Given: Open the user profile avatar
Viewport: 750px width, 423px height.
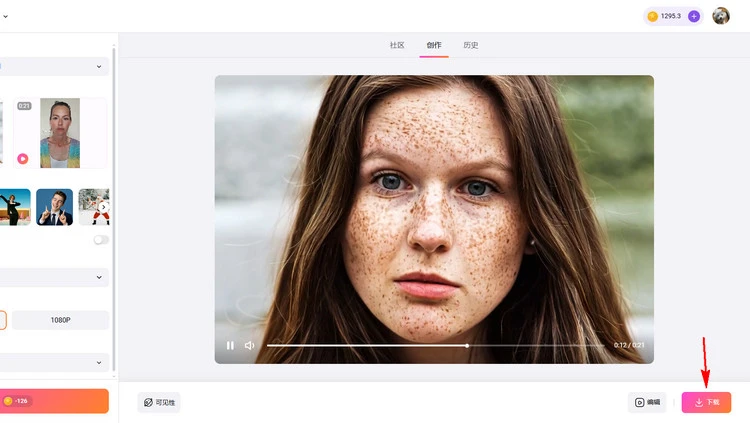Looking at the screenshot, I should (x=721, y=16).
